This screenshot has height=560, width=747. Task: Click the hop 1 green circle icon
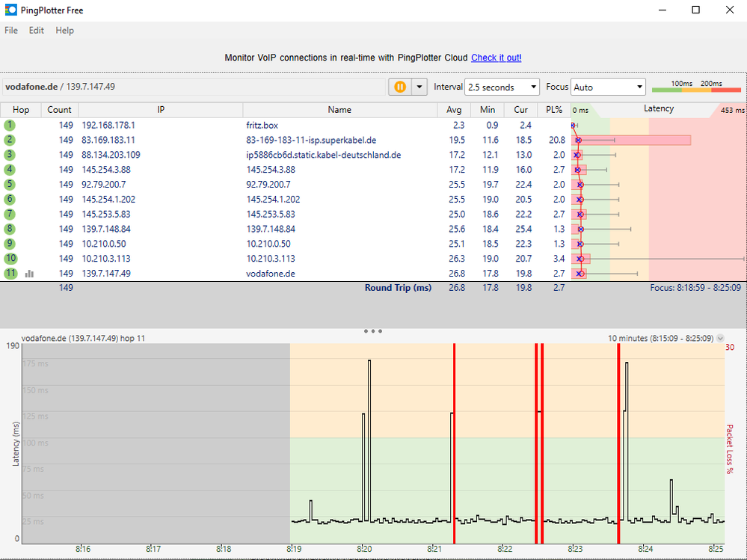pyautogui.click(x=10, y=126)
